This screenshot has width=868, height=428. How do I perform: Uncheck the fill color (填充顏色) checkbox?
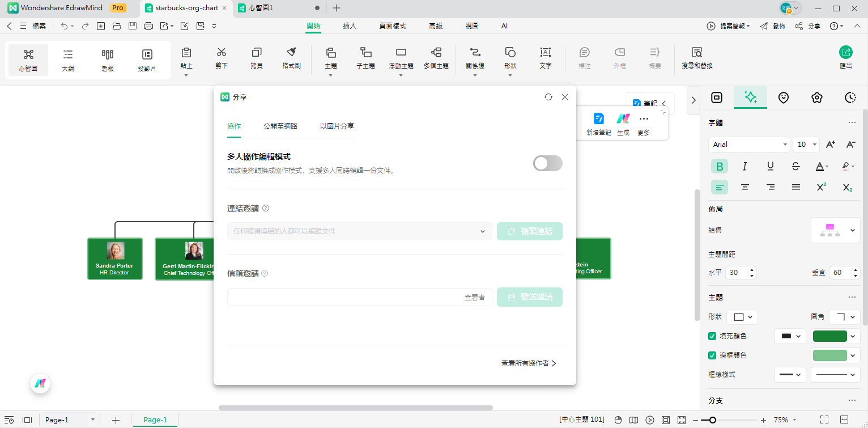pyautogui.click(x=712, y=336)
